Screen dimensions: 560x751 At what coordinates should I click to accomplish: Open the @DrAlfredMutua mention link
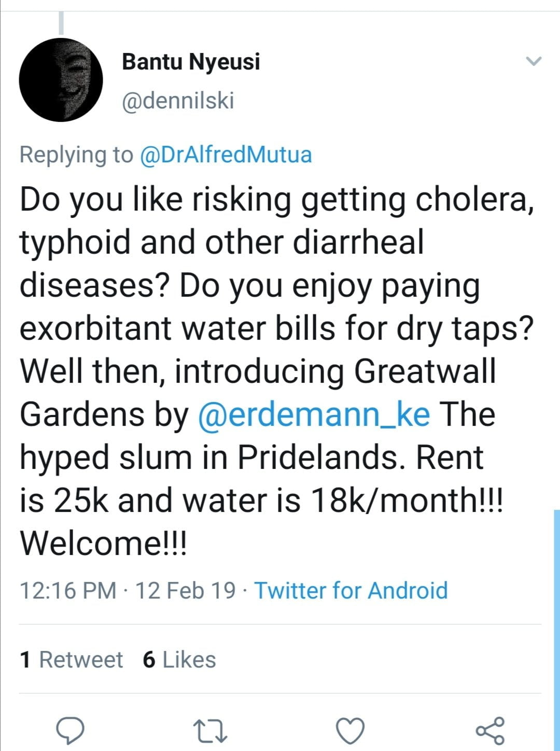pyautogui.click(x=226, y=155)
